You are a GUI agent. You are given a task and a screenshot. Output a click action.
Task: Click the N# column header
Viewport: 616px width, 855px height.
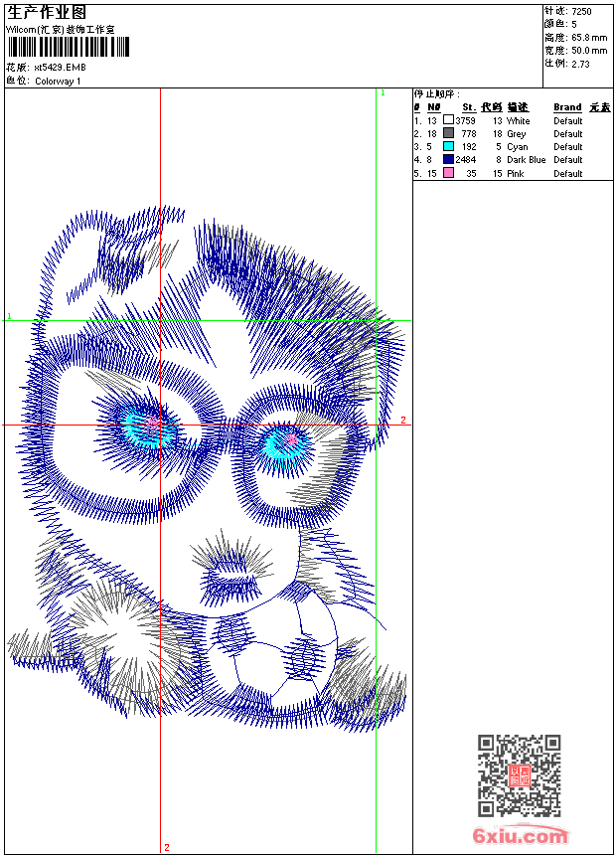[x=434, y=107]
